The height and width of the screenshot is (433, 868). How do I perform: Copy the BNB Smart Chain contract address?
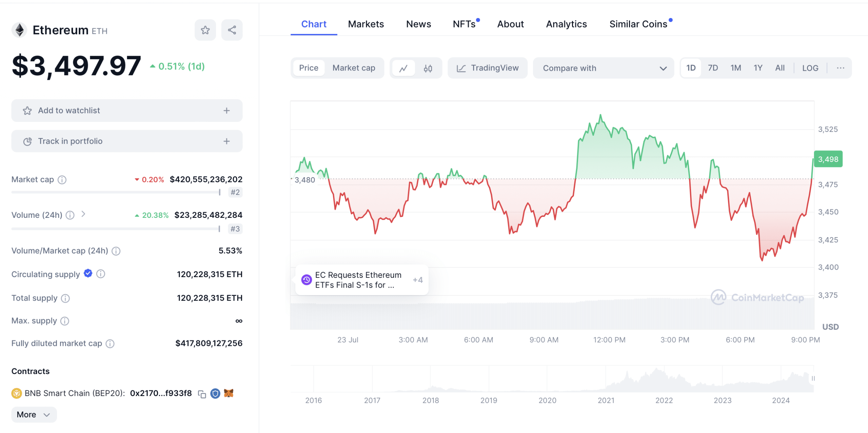coord(202,394)
